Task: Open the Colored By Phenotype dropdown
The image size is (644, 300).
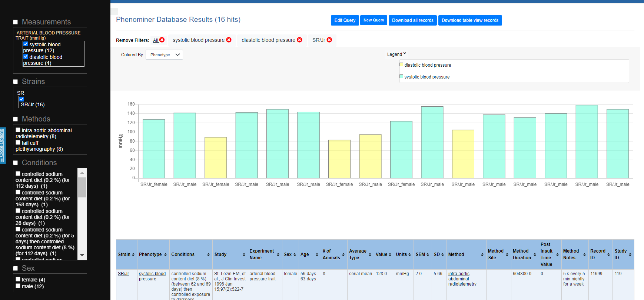Action: click(164, 55)
